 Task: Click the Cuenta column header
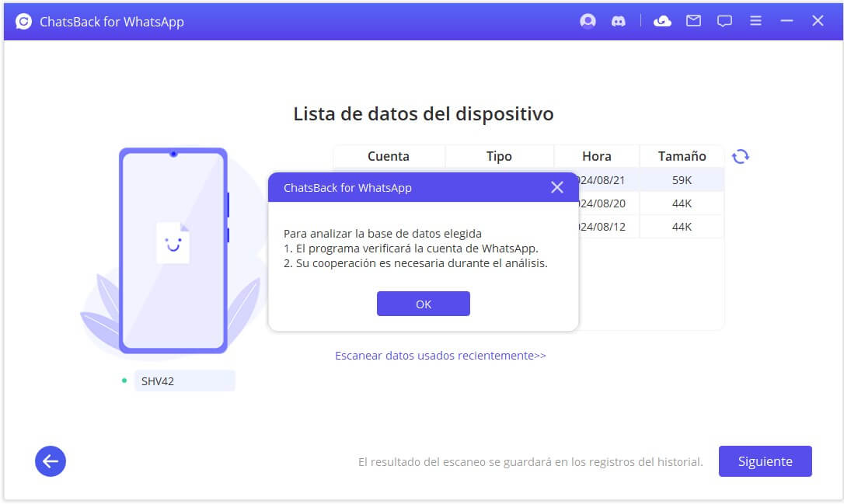pyautogui.click(x=389, y=156)
